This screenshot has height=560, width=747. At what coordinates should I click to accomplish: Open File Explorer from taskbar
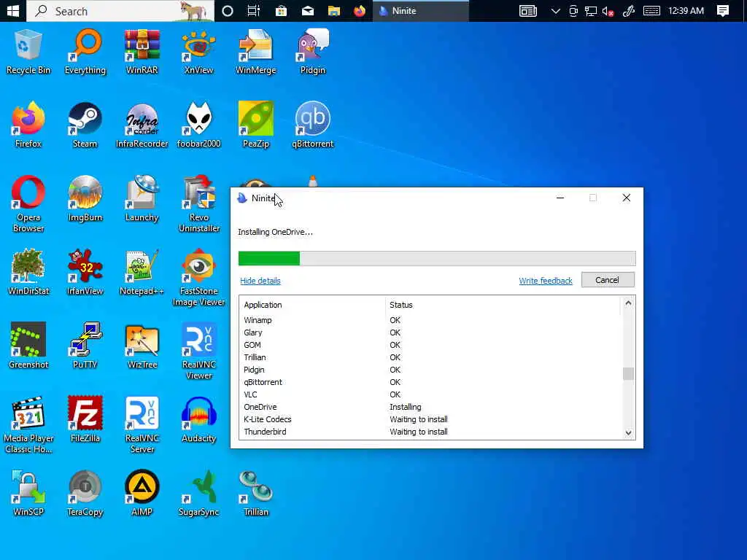point(334,10)
